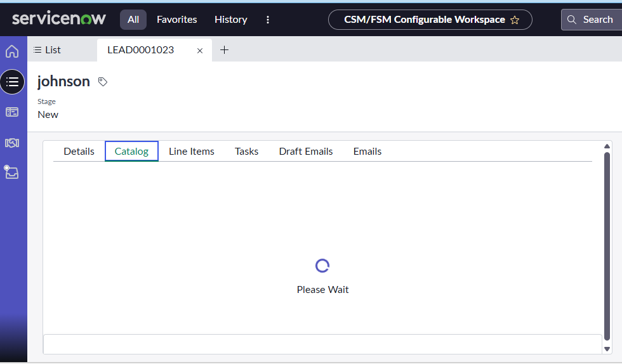Open the Line Items tab
This screenshot has height=364, width=622.
tap(192, 151)
